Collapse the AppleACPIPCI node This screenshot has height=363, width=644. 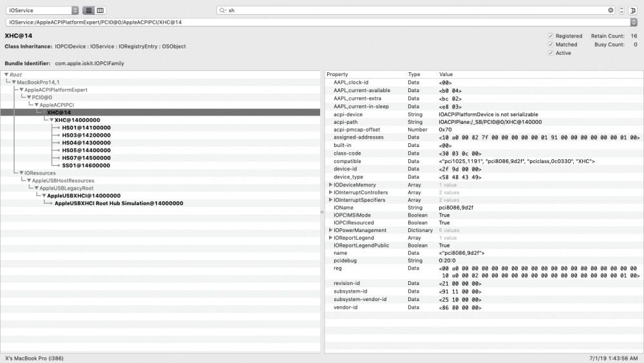37,105
